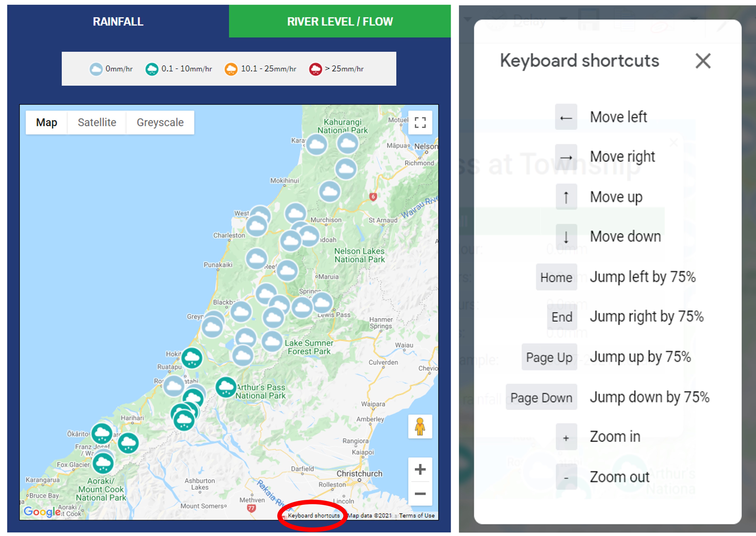Image resolution: width=756 pixels, height=536 pixels.
Task: Click the cloud marker near Charleston
Action: tap(256, 226)
